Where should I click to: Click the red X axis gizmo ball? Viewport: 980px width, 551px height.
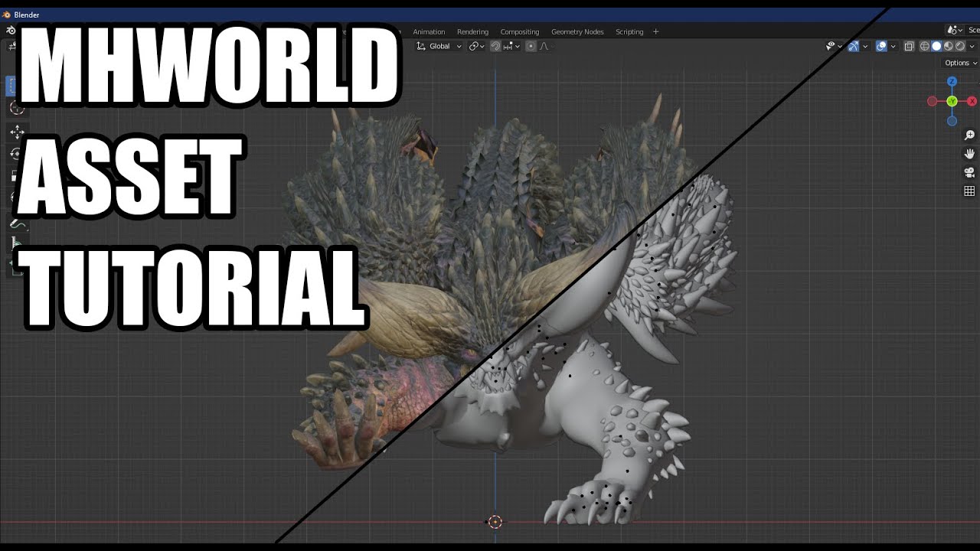[972, 101]
